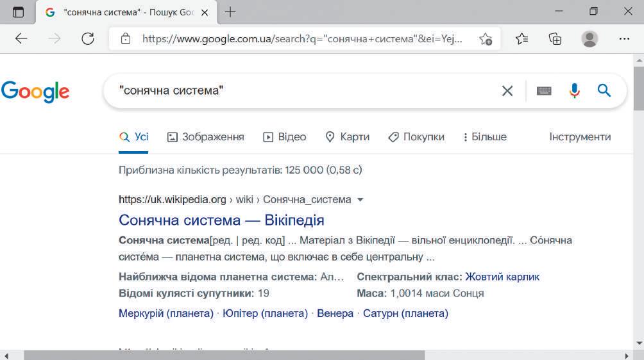Image resolution: width=644 pixels, height=360 pixels.
Task: Open the Меркурій (планета) link
Action: pos(166,313)
